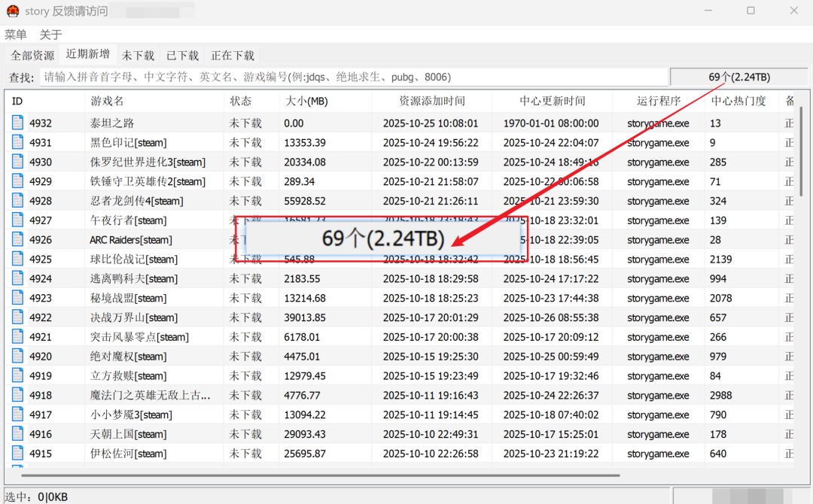Click the file icon next to ID 4924
The width and height of the screenshot is (813, 504).
tap(18, 278)
